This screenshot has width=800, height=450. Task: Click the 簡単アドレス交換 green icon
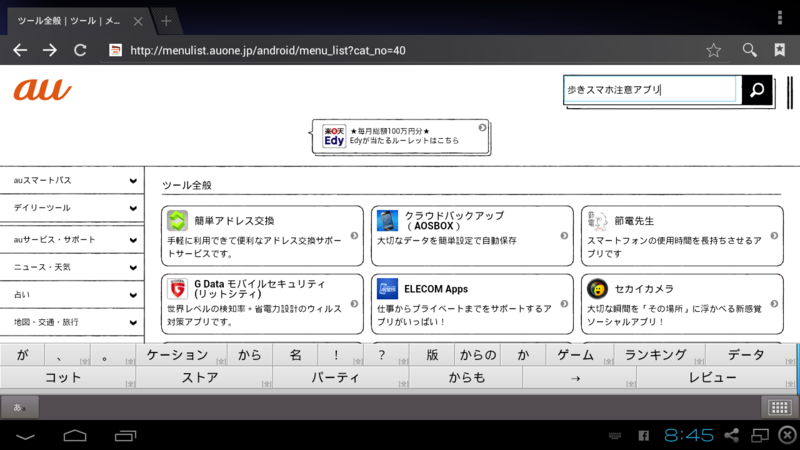(x=177, y=220)
